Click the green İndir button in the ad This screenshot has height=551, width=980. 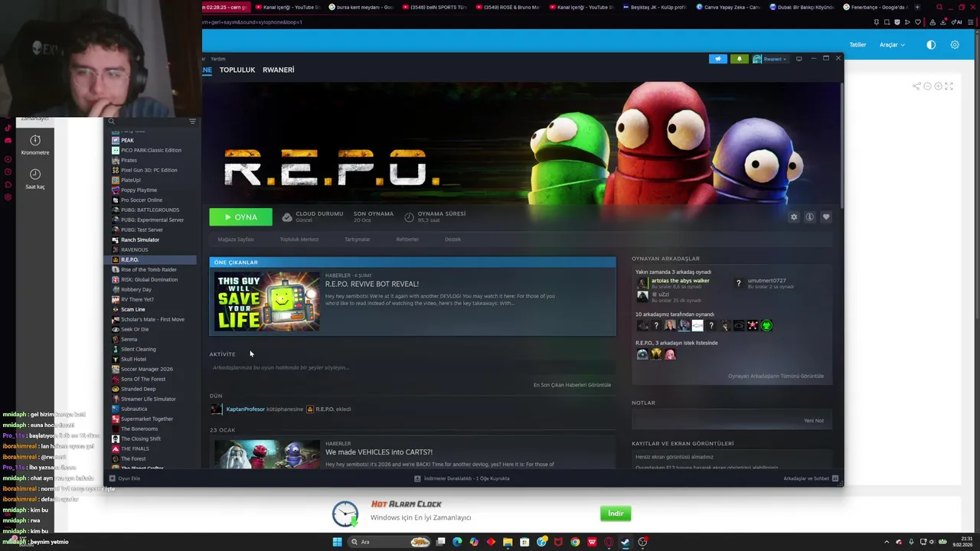point(616,514)
